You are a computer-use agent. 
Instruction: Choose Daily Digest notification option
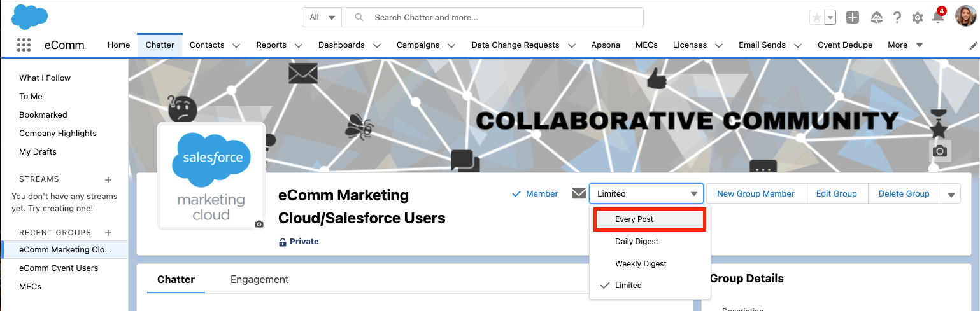pyautogui.click(x=650, y=241)
